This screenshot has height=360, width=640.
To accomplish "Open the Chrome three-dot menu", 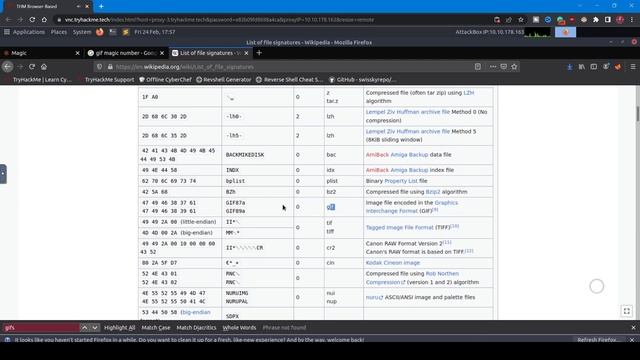I will (x=632, y=20).
